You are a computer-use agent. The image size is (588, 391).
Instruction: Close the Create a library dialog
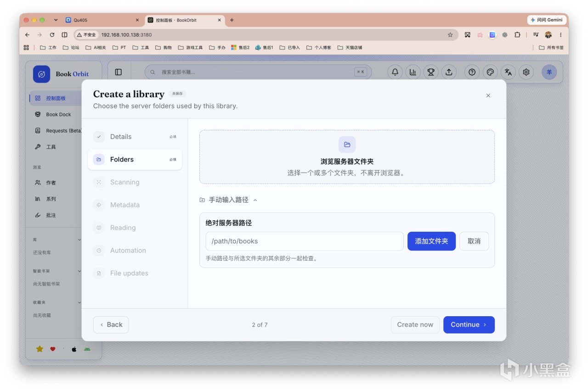click(488, 95)
